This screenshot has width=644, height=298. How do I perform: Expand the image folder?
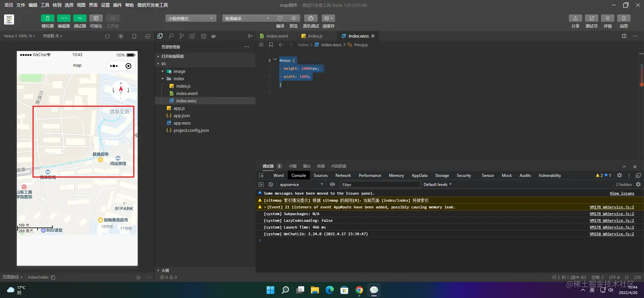pos(205,71)
